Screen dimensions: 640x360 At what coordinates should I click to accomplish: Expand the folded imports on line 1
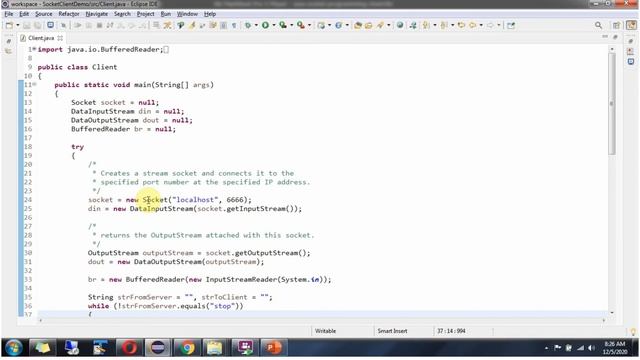pos(35,49)
